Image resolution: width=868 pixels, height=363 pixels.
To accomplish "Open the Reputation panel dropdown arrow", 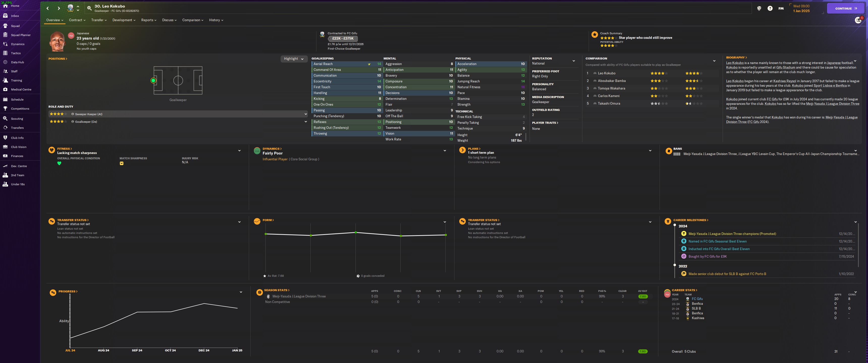I will click(x=574, y=61).
